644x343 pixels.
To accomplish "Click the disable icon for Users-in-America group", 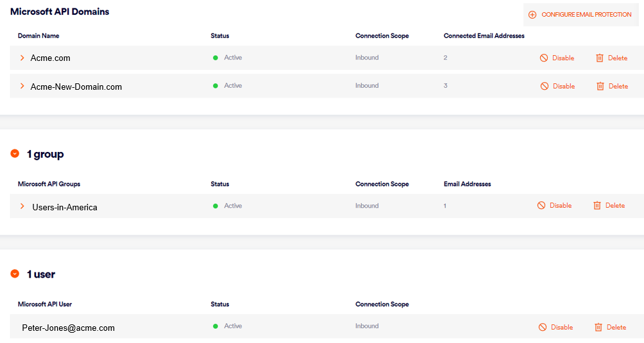I will click(541, 206).
